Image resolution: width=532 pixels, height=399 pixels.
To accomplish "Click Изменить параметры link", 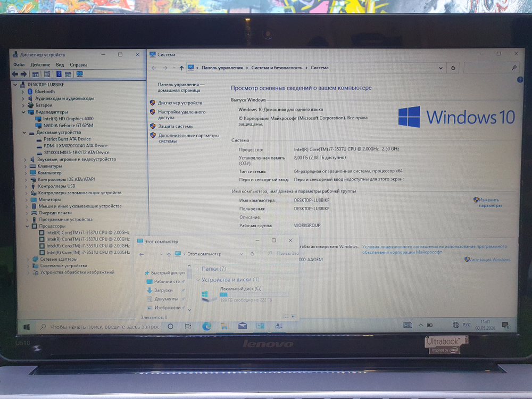I will click(490, 203).
